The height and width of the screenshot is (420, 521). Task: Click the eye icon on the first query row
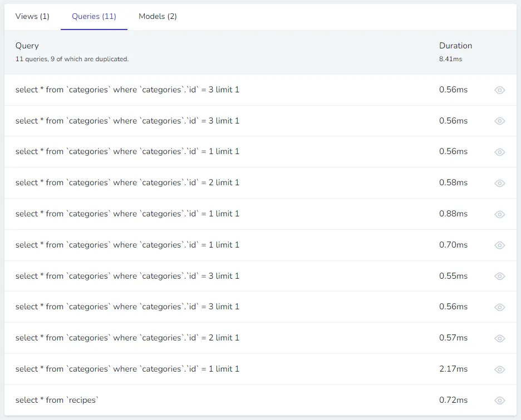click(x=499, y=90)
